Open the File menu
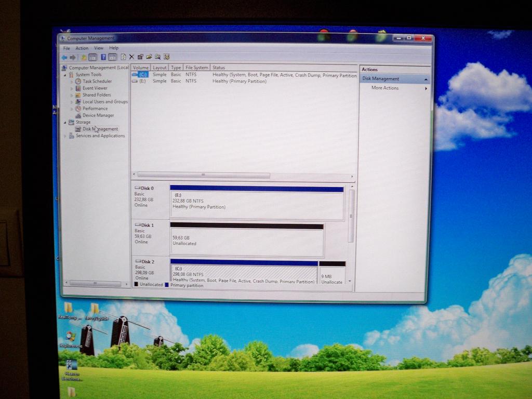 [x=66, y=48]
